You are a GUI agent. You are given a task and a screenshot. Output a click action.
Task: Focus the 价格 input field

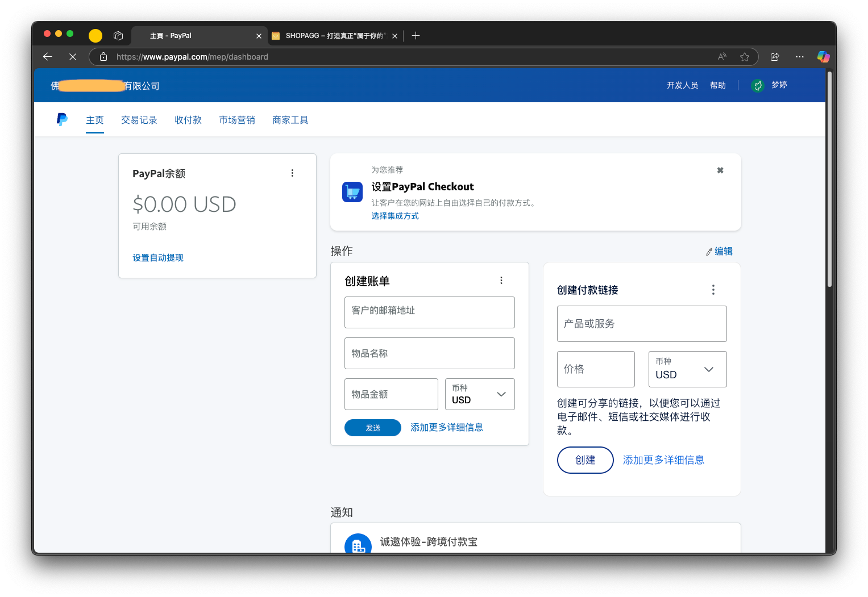tap(596, 369)
